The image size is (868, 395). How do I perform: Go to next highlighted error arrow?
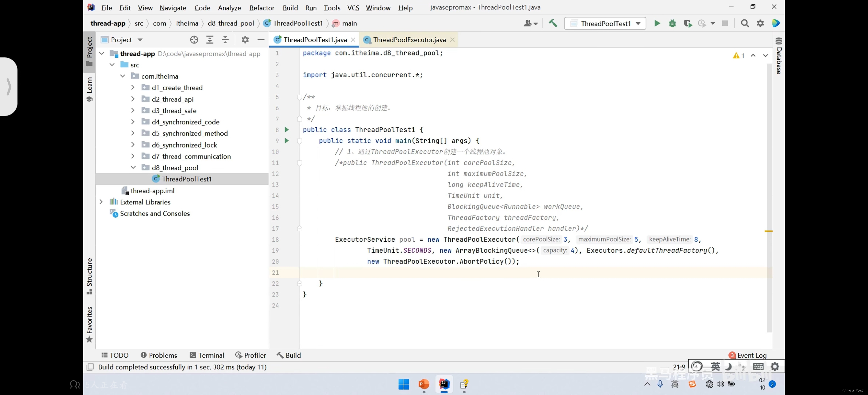tap(765, 56)
